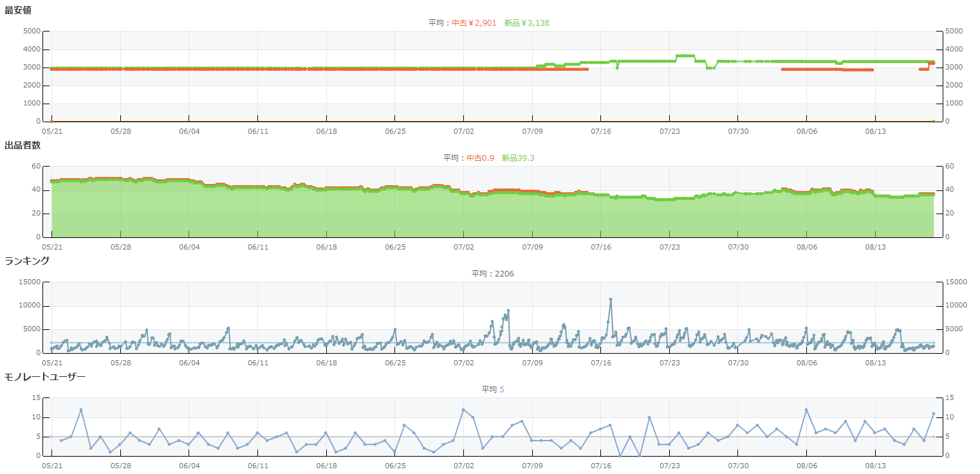Click the 中古0.9 average sellers label
Image resolution: width=980 pixels, height=474 pixels.
click(x=481, y=158)
